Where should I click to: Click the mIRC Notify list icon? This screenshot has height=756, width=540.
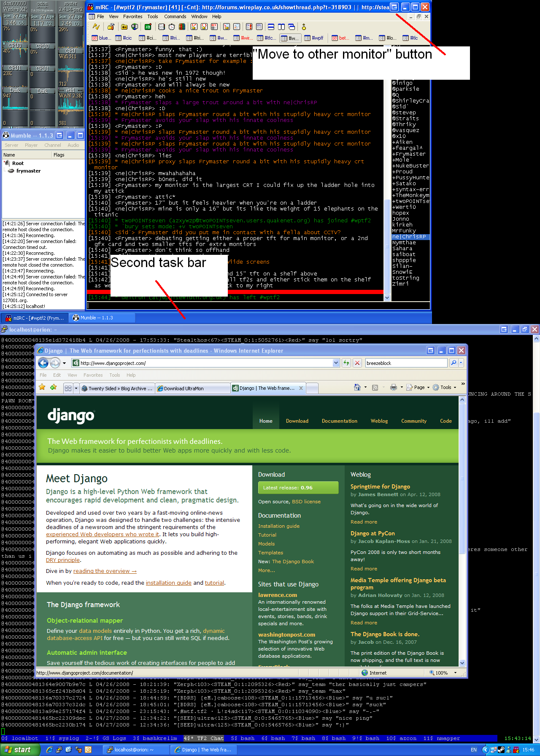click(249, 27)
